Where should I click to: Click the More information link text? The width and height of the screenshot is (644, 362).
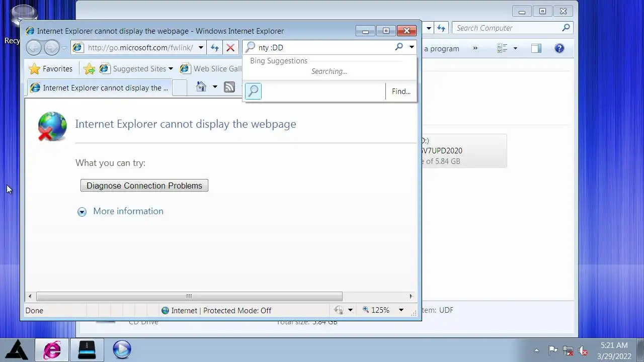pyautogui.click(x=128, y=211)
